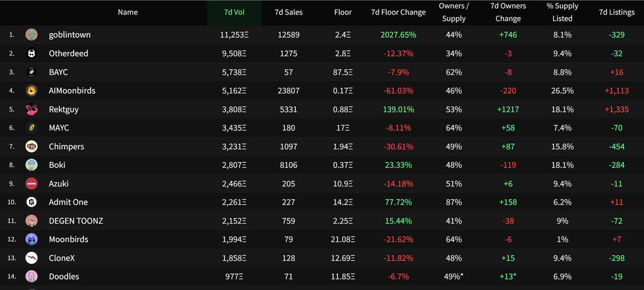This screenshot has height=290, width=644.
Task: Select Admit One's 87% owners value
Action: pos(453,202)
